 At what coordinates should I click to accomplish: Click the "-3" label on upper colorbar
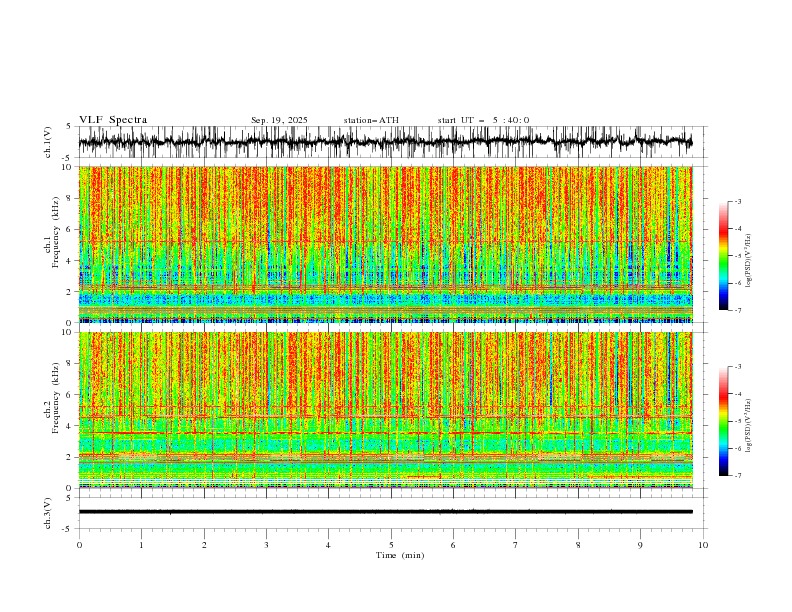pyautogui.click(x=737, y=201)
